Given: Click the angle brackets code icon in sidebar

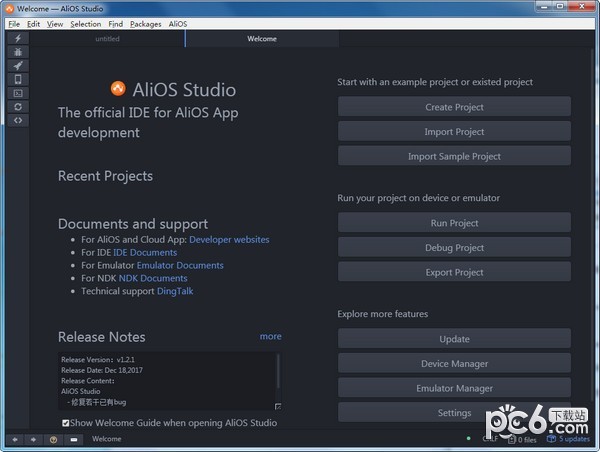Looking at the screenshot, I should (x=18, y=121).
